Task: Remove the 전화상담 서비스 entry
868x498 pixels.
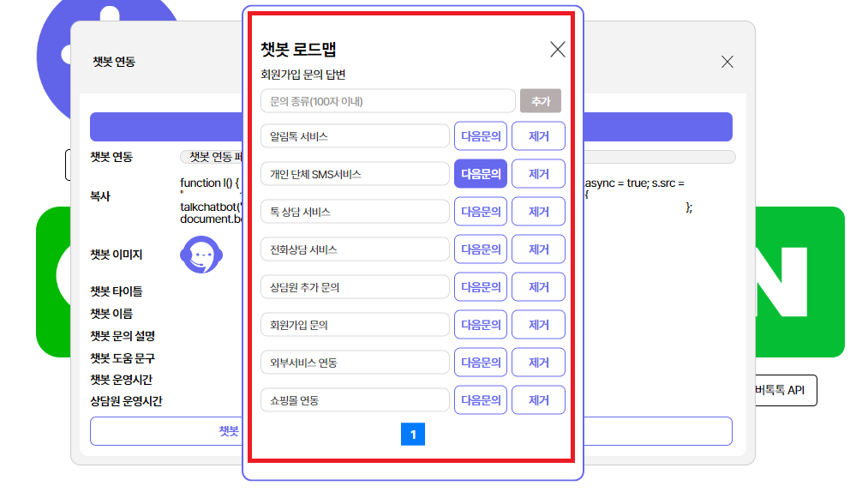Action: click(x=539, y=249)
